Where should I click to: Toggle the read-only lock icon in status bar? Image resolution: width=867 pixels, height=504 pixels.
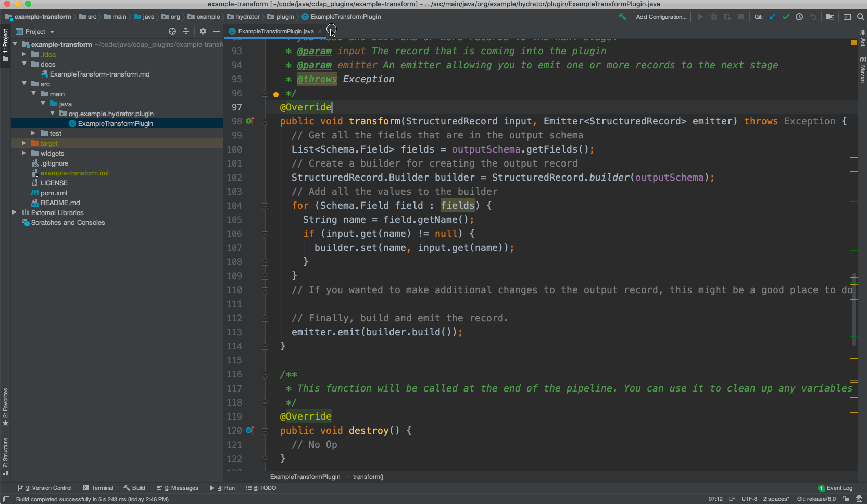click(x=846, y=499)
